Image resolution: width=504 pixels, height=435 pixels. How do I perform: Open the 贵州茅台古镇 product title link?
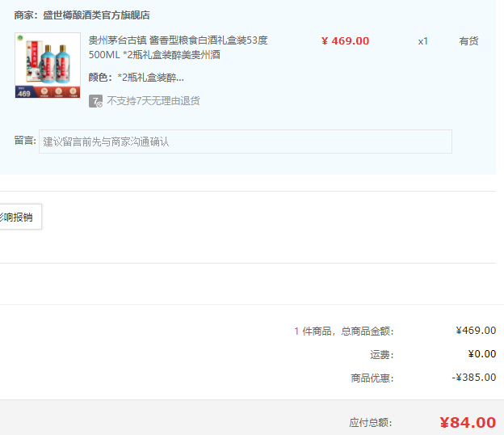pyautogui.click(x=178, y=48)
